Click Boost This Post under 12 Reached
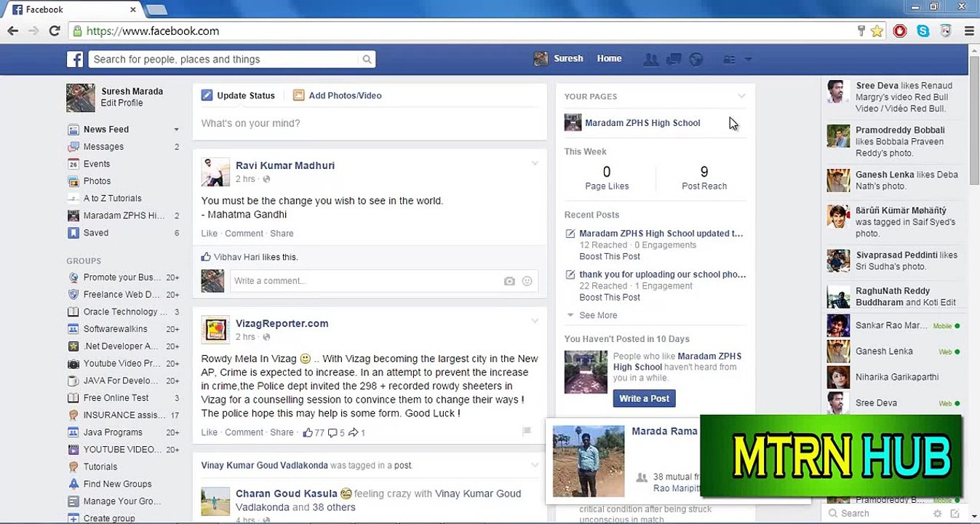Screen dimensions: 980x524 [x=610, y=257]
